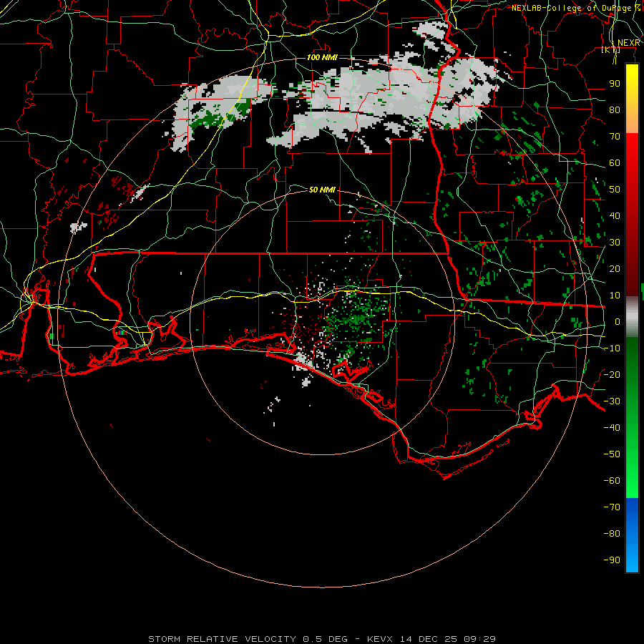Click the 30 value on velocity scale
Screen dimensions: 644x644
click(x=615, y=243)
